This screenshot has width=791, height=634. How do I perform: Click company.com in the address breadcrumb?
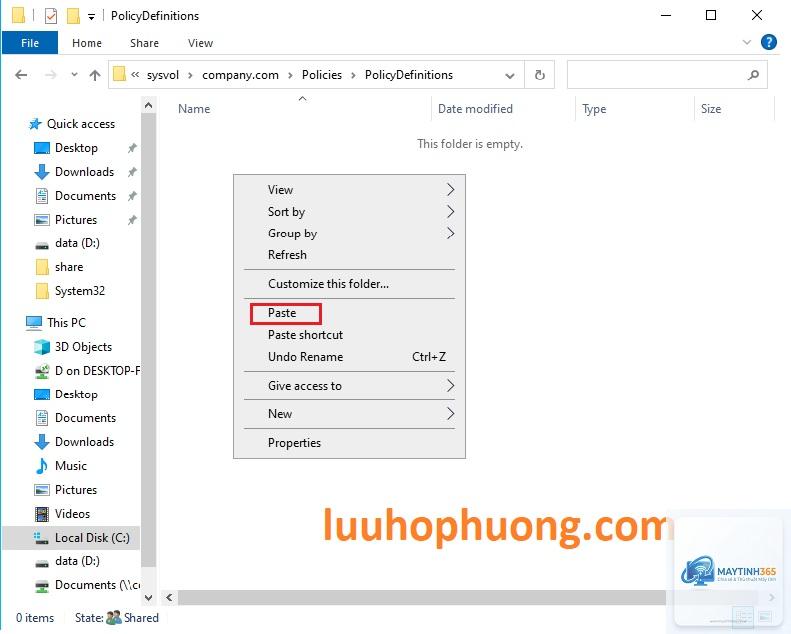click(240, 75)
